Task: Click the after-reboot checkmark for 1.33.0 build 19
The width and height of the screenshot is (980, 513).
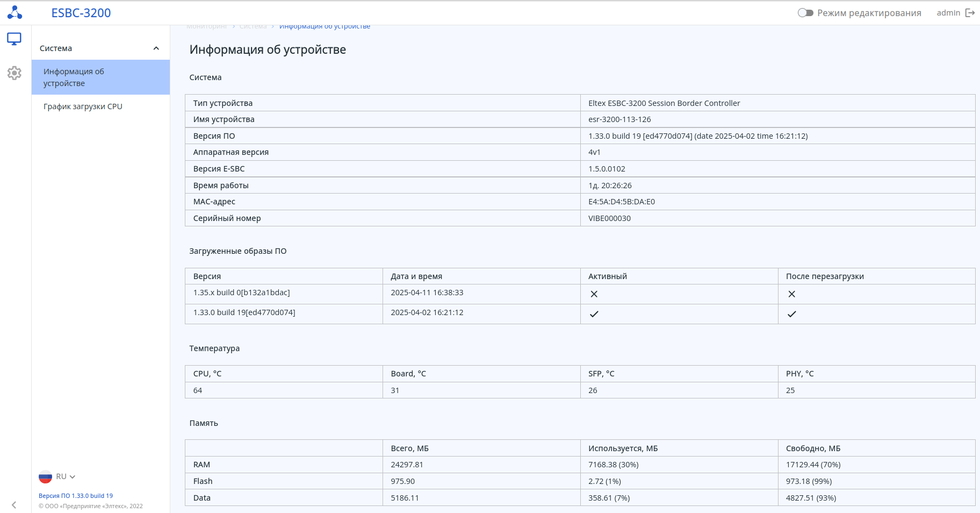Action: click(x=791, y=314)
